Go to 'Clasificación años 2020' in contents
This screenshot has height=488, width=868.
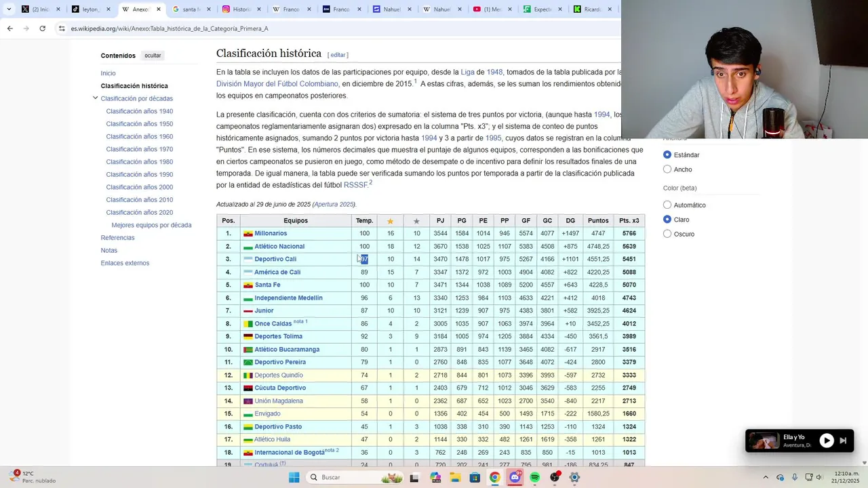tap(139, 212)
